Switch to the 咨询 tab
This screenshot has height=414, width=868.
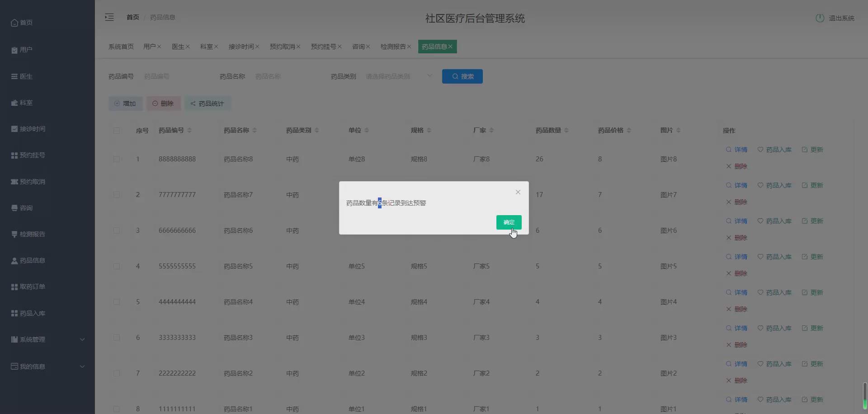pyautogui.click(x=359, y=47)
